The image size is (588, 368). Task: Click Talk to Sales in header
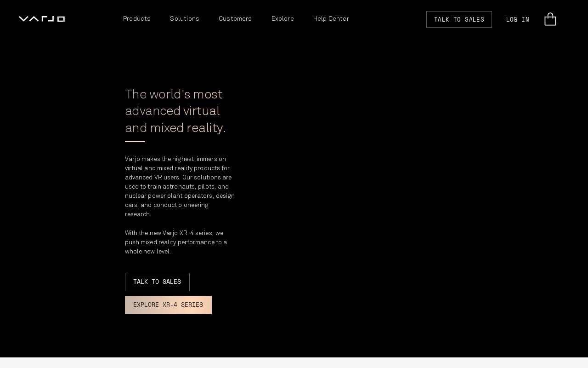coord(459,19)
